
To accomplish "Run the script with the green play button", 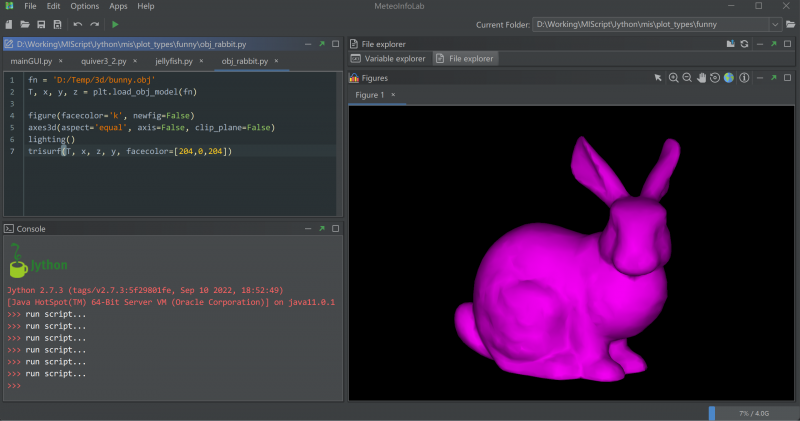I will tap(115, 23).
